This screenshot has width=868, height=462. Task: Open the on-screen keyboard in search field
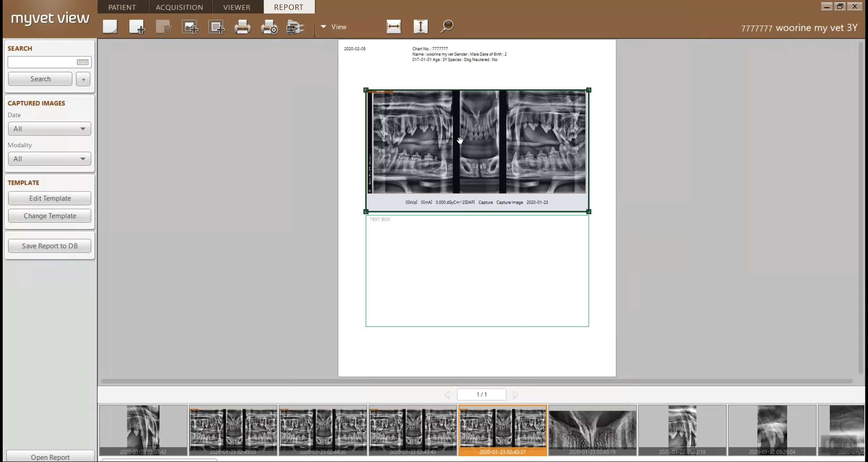tap(83, 62)
